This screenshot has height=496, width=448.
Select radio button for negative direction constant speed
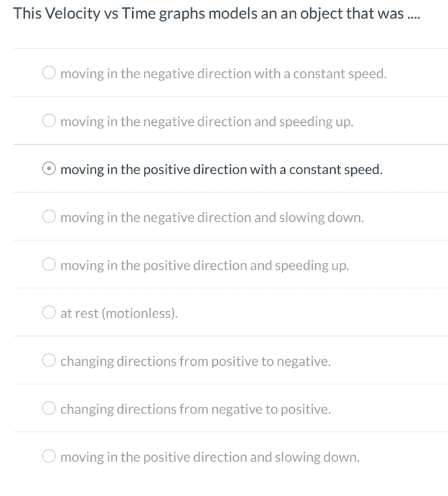(50, 73)
